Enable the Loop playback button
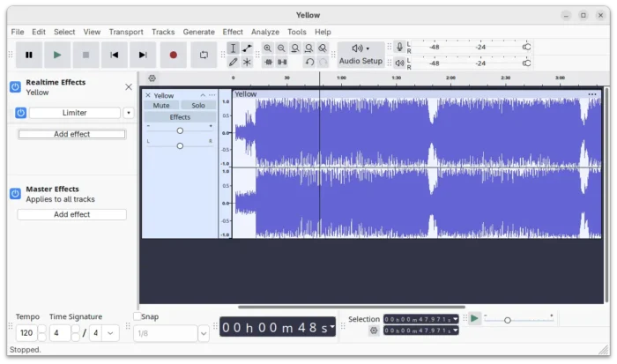 (x=204, y=55)
